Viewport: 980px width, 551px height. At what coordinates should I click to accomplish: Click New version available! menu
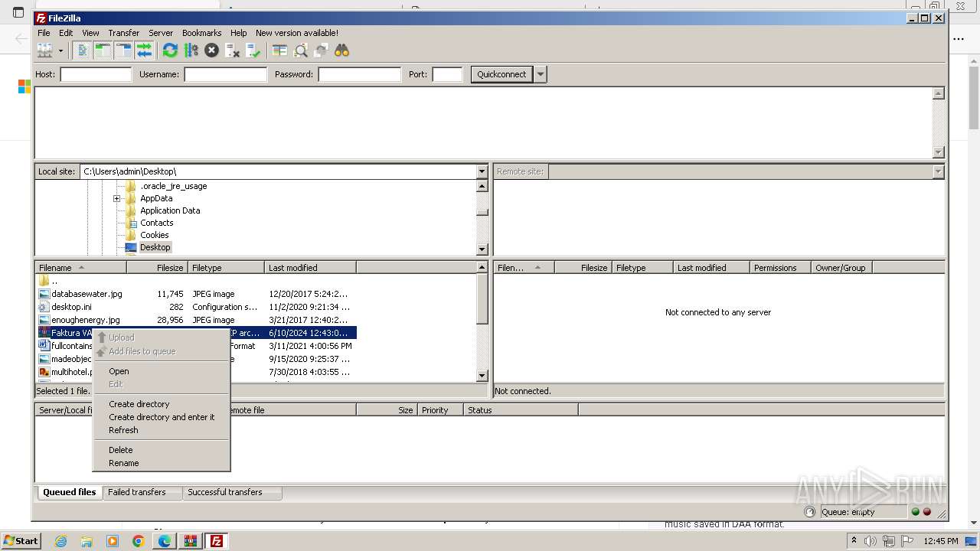(x=296, y=33)
